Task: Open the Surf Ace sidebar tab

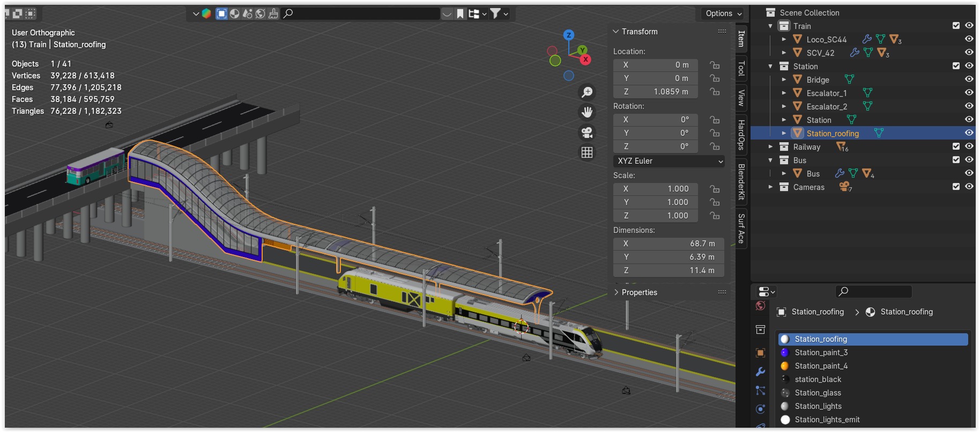Action: (x=741, y=228)
